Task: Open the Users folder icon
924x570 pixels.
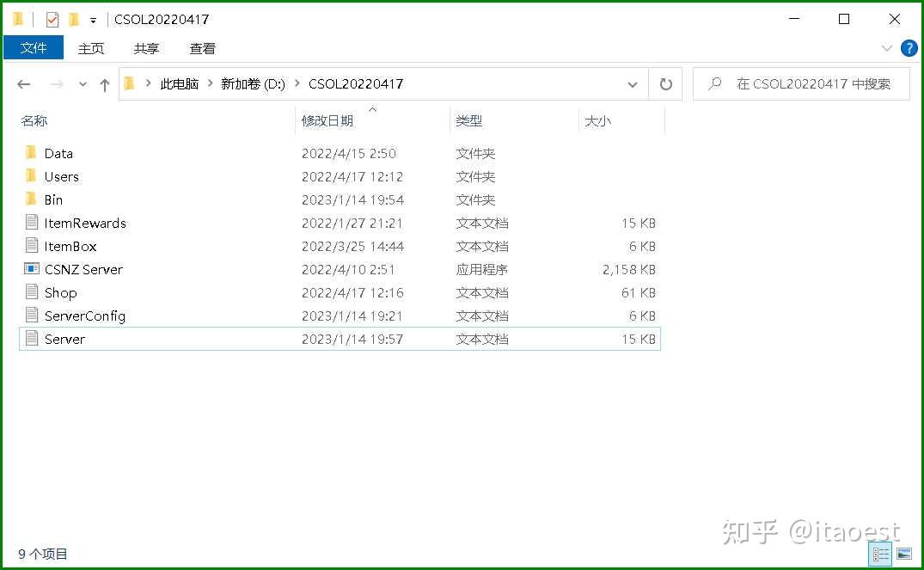Action: (31, 176)
